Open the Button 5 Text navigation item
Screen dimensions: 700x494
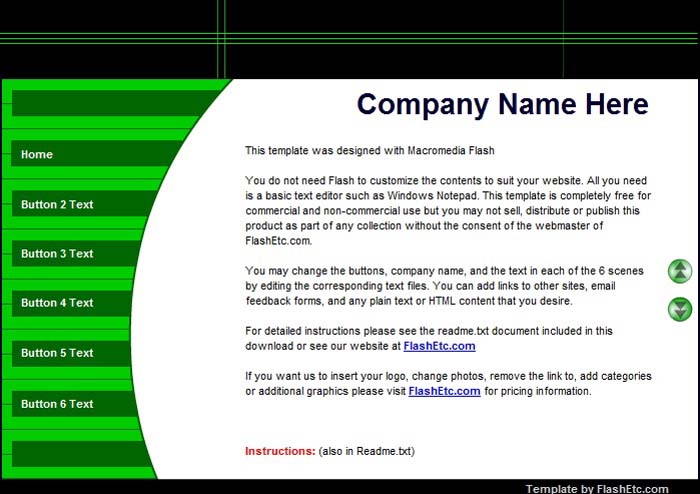[57, 353]
